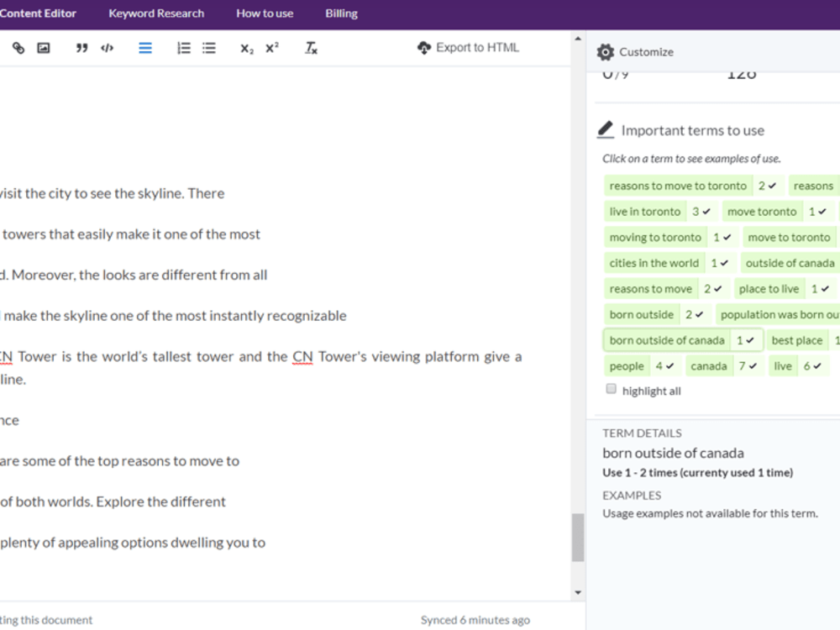Insert a code block

[108, 48]
